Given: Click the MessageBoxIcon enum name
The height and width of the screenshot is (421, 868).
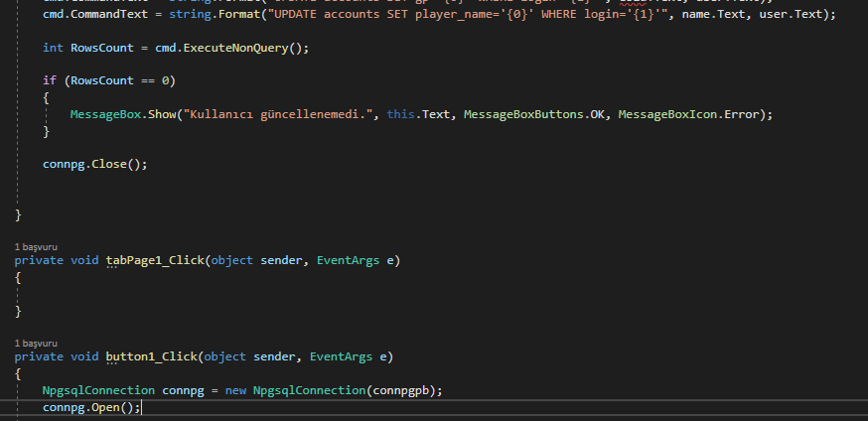Looking at the screenshot, I should coord(667,114).
